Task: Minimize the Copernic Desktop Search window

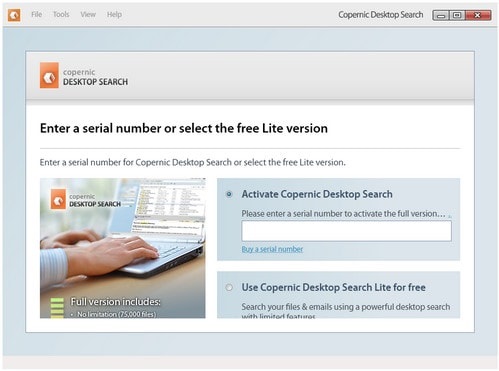Action: (x=441, y=15)
